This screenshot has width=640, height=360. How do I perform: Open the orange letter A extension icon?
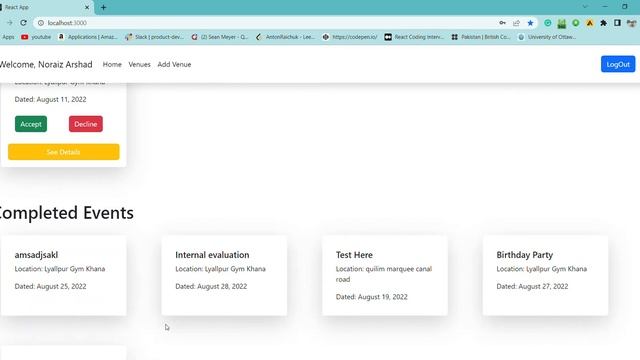[x=589, y=23]
